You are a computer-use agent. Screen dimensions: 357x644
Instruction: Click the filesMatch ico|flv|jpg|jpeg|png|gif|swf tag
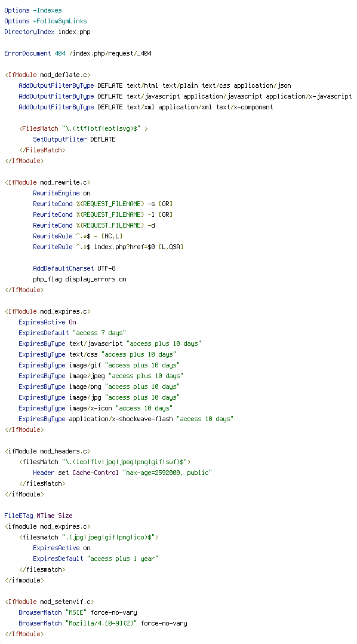(x=104, y=462)
